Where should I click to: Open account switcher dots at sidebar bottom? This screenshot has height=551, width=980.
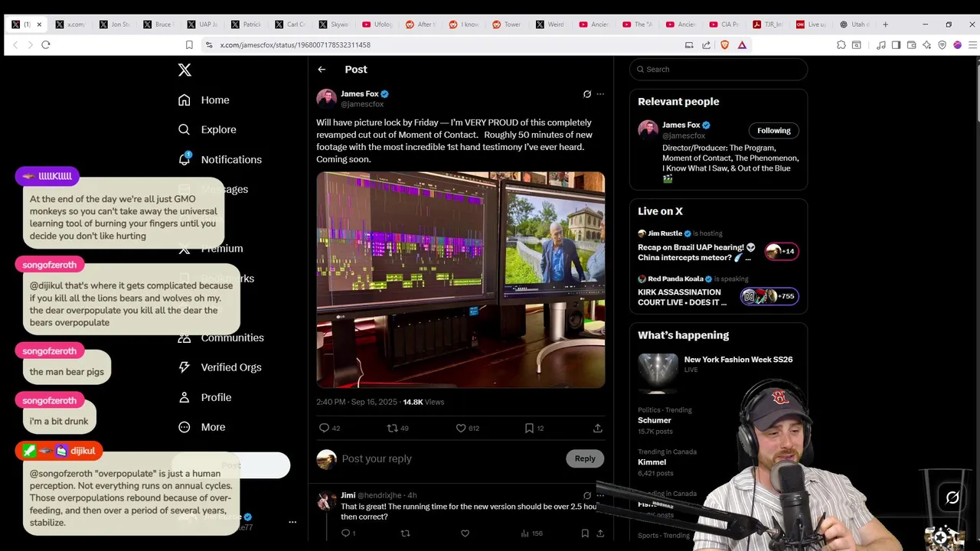click(292, 522)
